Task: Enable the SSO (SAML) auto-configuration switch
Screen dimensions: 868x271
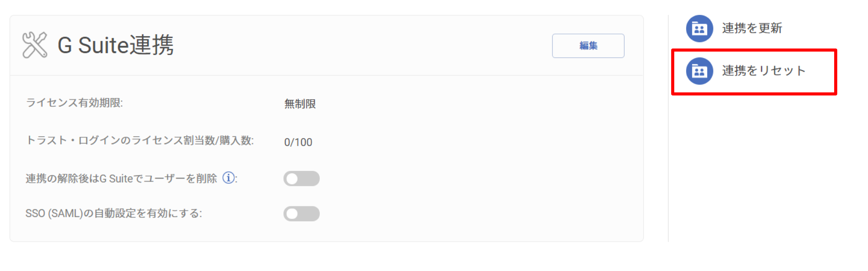Action: 301,214
